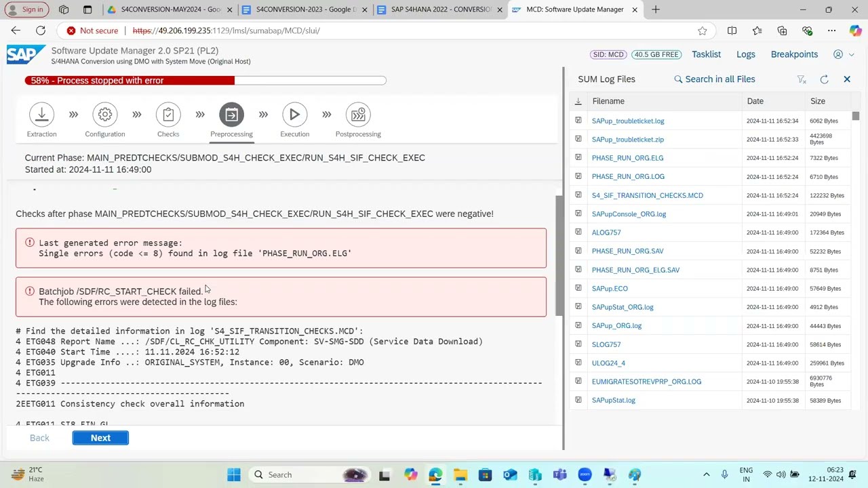This screenshot has width=868, height=488.
Task: Open browser settings and more menu
Action: click(x=831, y=30)
